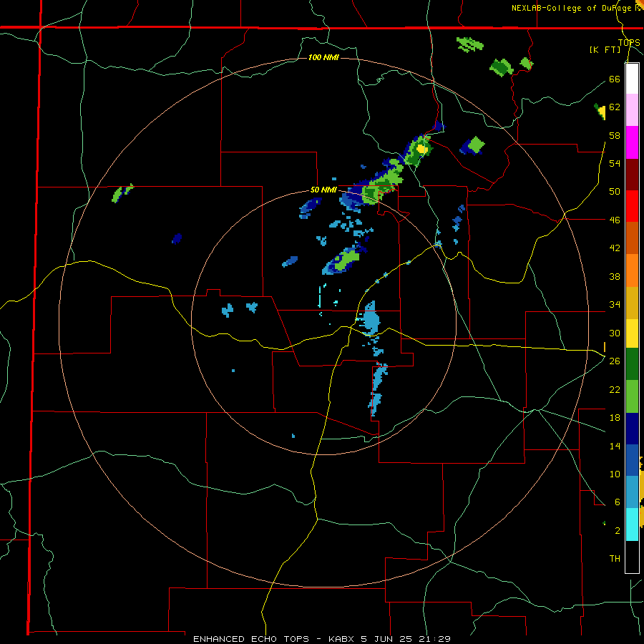Click the legend value "6"

pyautogui.click(x=617, y=502)
